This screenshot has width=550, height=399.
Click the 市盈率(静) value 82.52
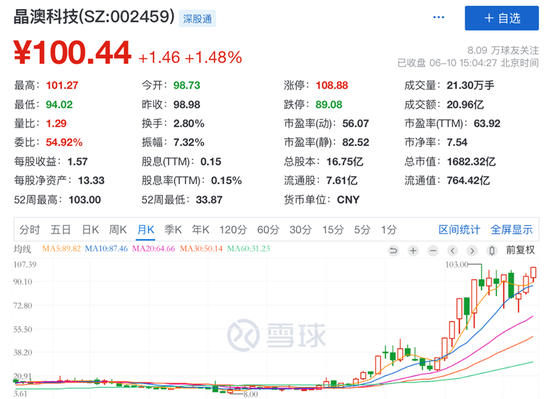[x=355, y=142]
